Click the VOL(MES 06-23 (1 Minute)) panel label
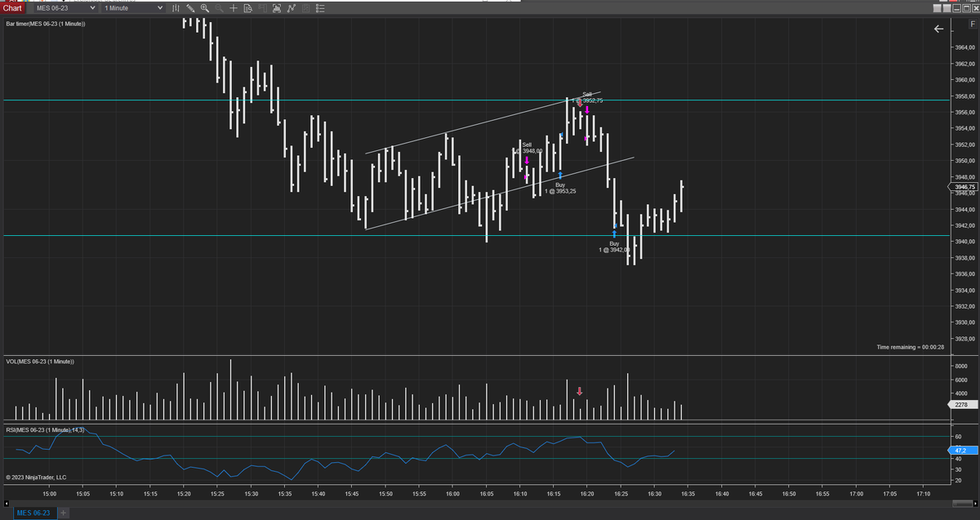 tap(40, 361)
